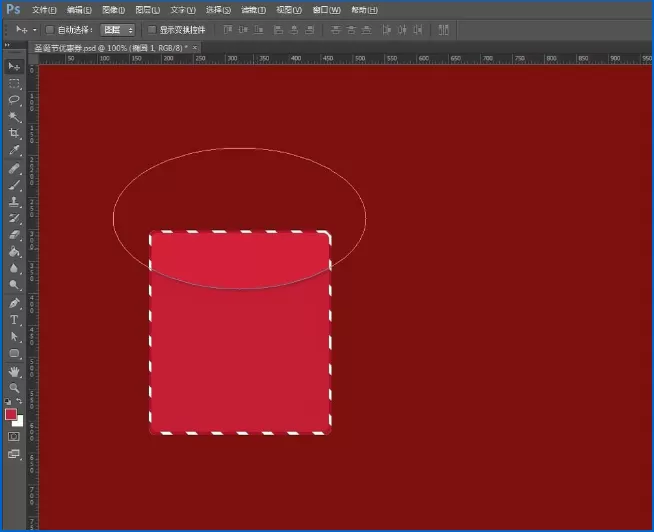Toggle Quick Mask mode icon
The width and height of the screenshot is (654, 532).
pos(14,436)
